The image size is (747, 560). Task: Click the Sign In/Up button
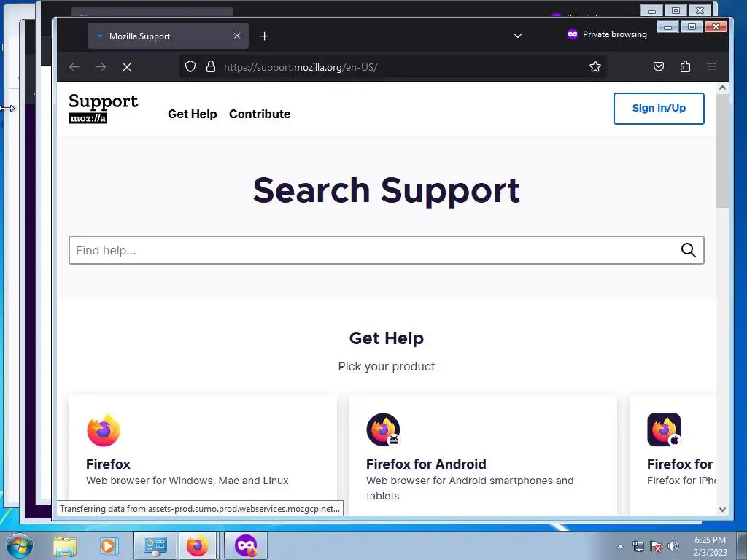(659, 109)
